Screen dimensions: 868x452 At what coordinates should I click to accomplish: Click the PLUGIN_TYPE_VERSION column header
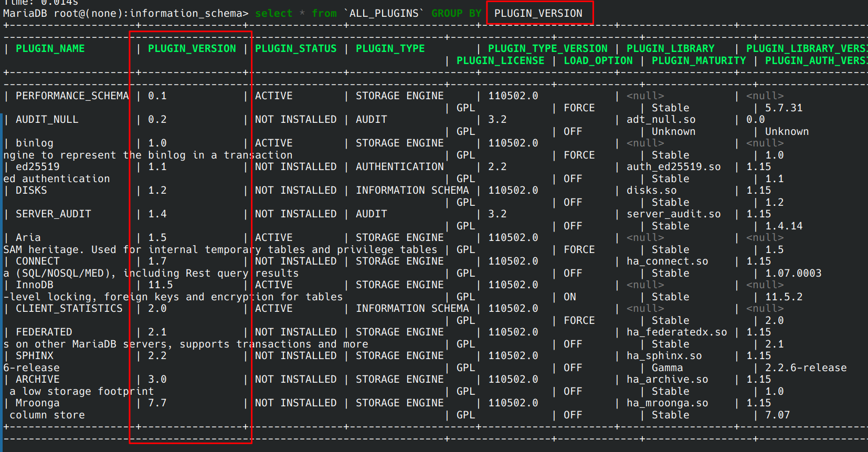[548, 49]
